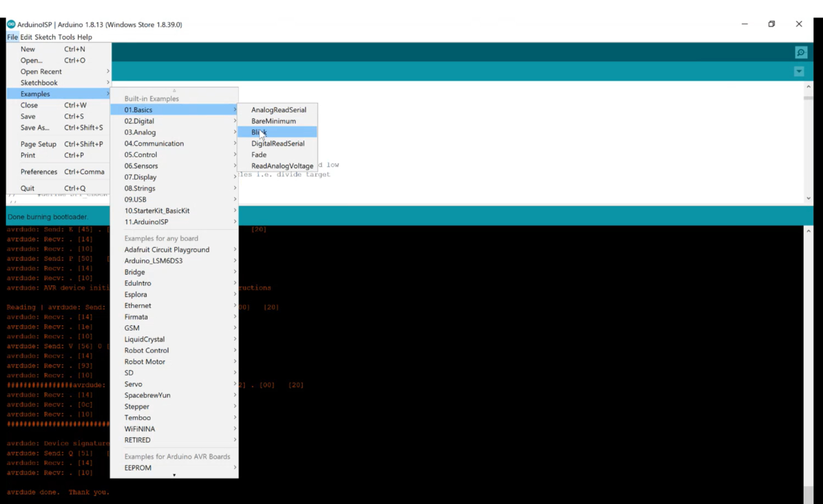Choose Save As... from the File menu

pos(59,128)
